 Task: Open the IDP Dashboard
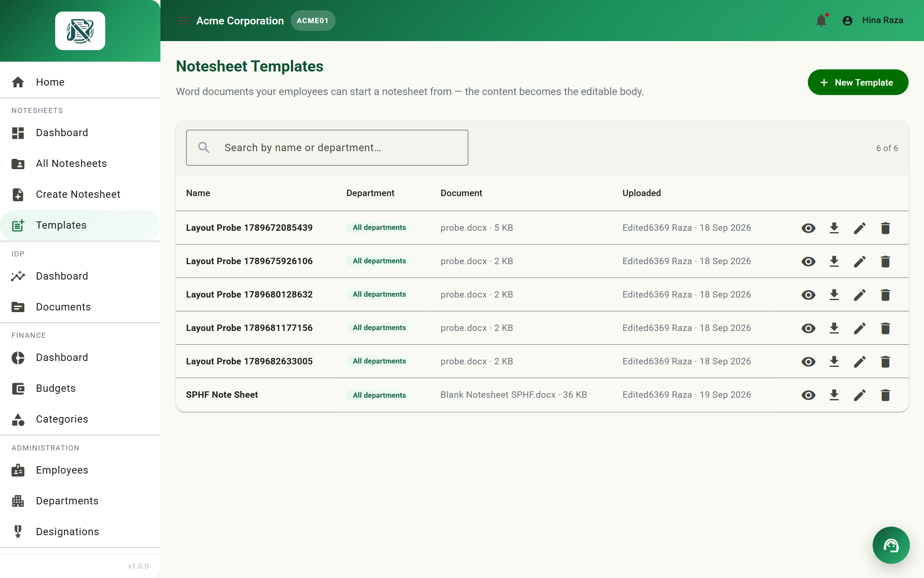pos(80,276)
